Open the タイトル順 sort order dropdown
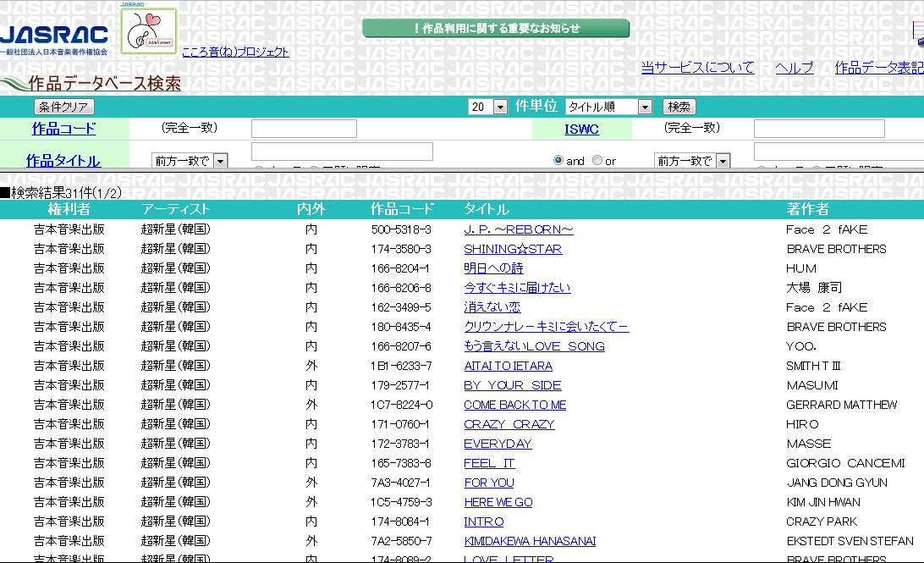 608,107
